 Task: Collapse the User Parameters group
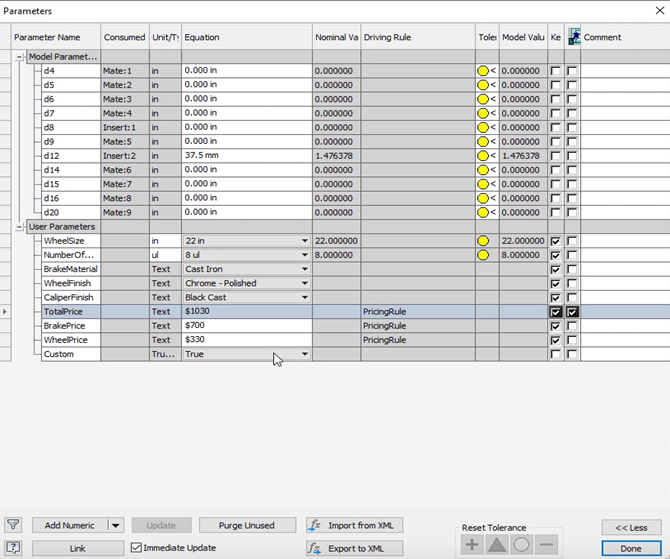tap(19, 227)
